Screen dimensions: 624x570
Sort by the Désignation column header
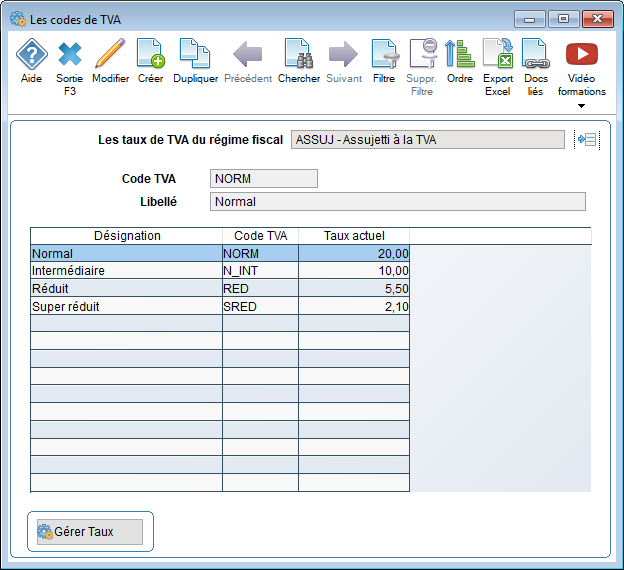[127, 236]
